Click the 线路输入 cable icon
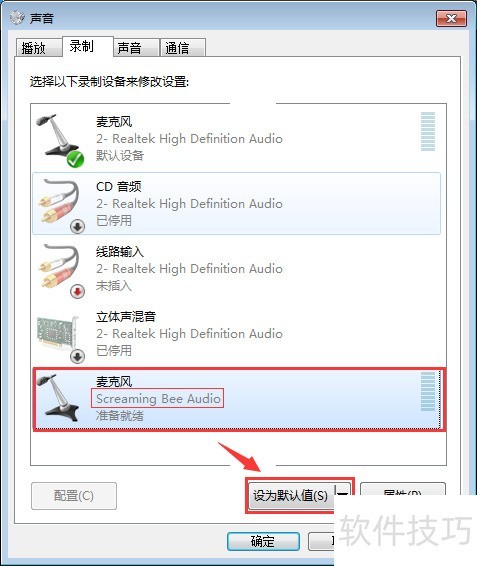The height and width of the screenshot is (566, 477). pos(60,266)
